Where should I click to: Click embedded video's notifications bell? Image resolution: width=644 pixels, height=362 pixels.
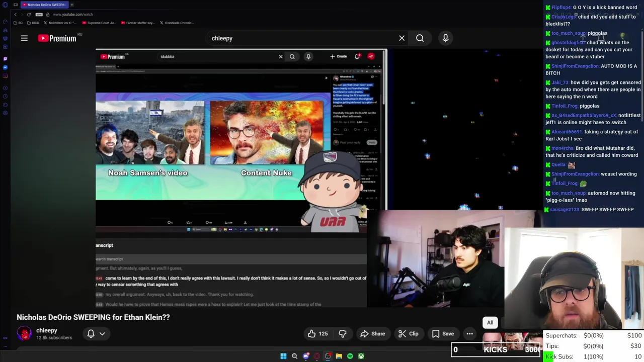click(x=357, y=56)
